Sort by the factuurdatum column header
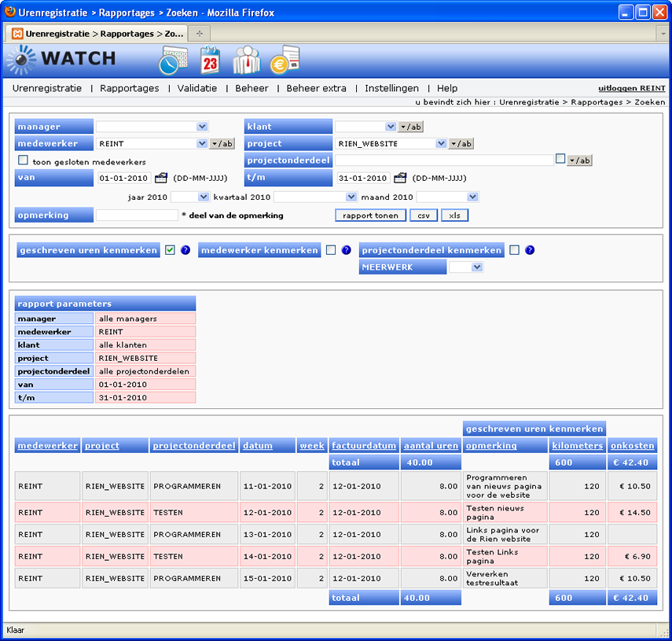This screenshot has height=641, width=672. [x=364, y=445]
